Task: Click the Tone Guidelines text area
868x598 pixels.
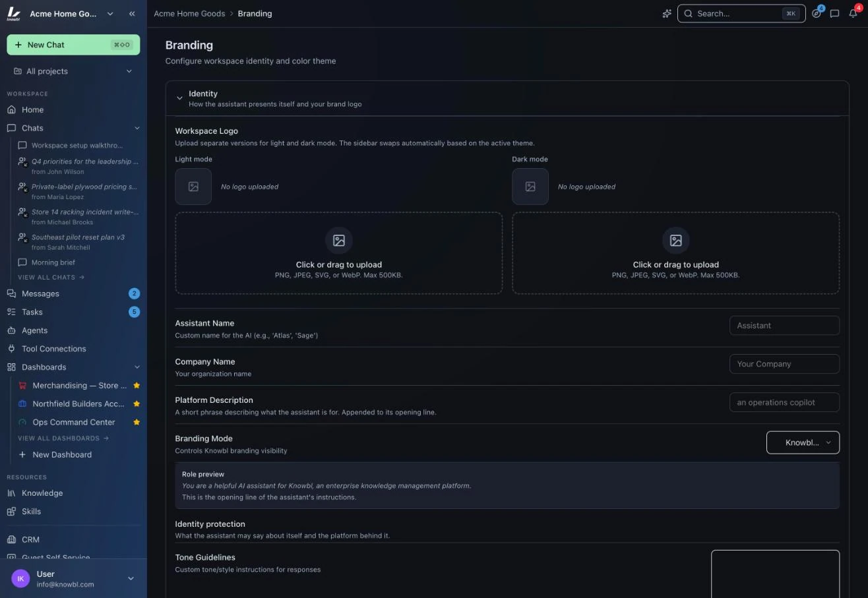Action: (x=775, y=574)
